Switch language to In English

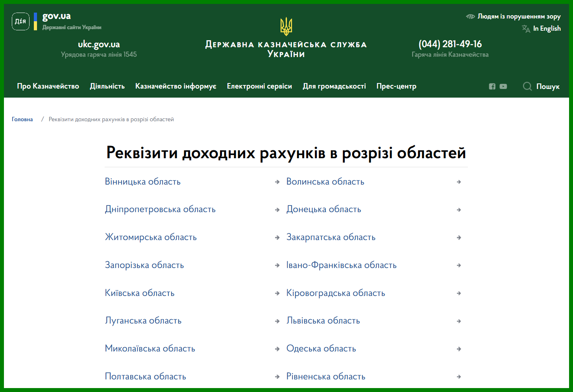coord(546,29)
